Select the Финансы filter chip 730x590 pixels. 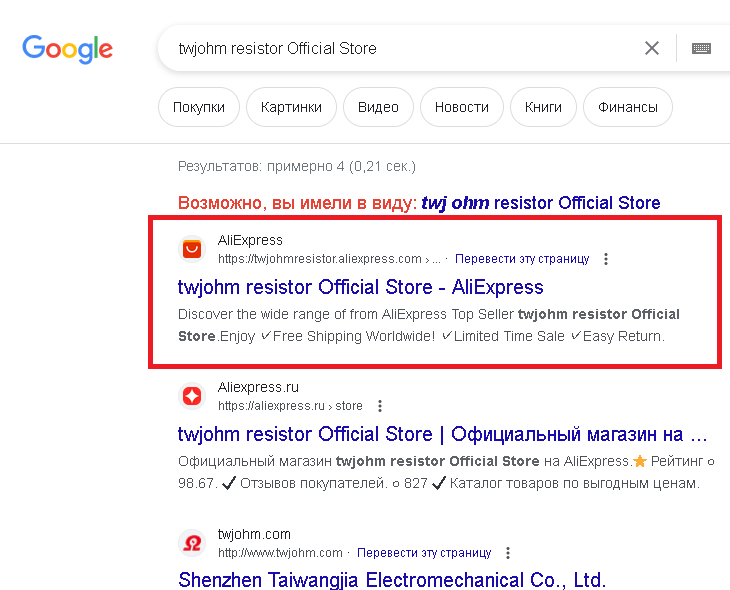[x=628, y=107]
